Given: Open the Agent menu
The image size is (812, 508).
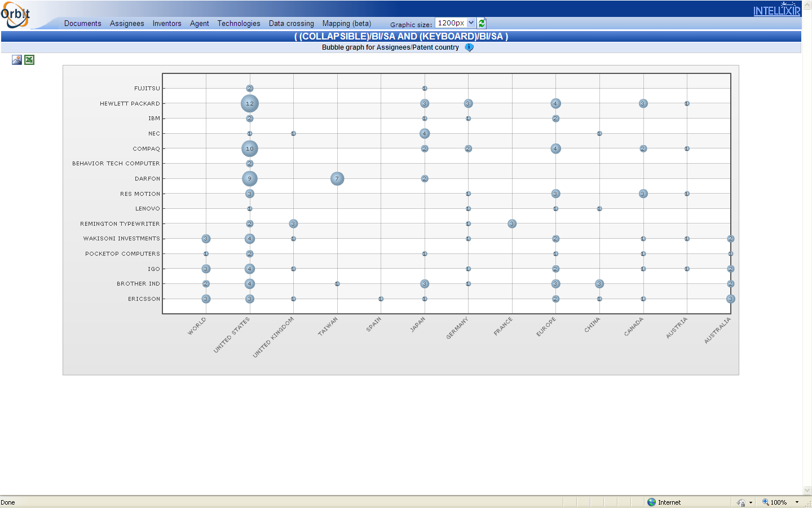Looking at the screenshot, I should (200, 23).
